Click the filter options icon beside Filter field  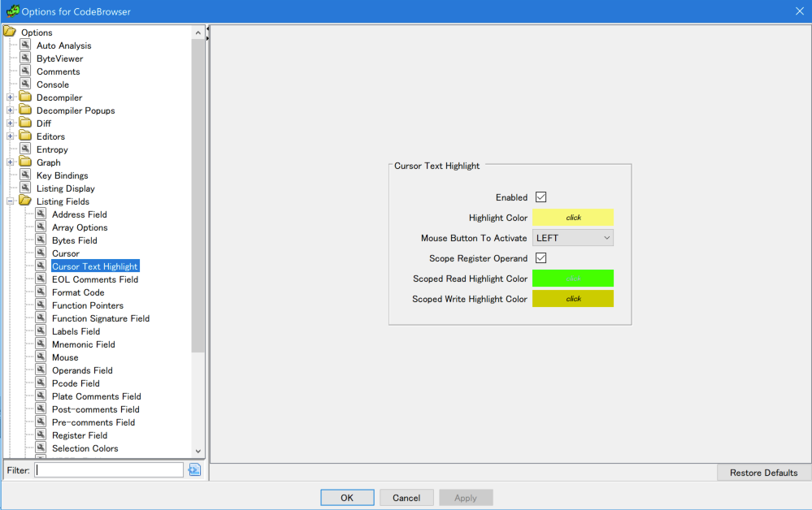[x=195, y=469]
